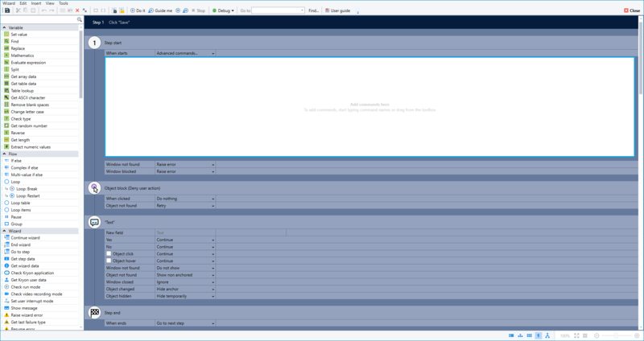Open the Wizard menu
This screenshot has width=644, height=341.
pos(9,3)
